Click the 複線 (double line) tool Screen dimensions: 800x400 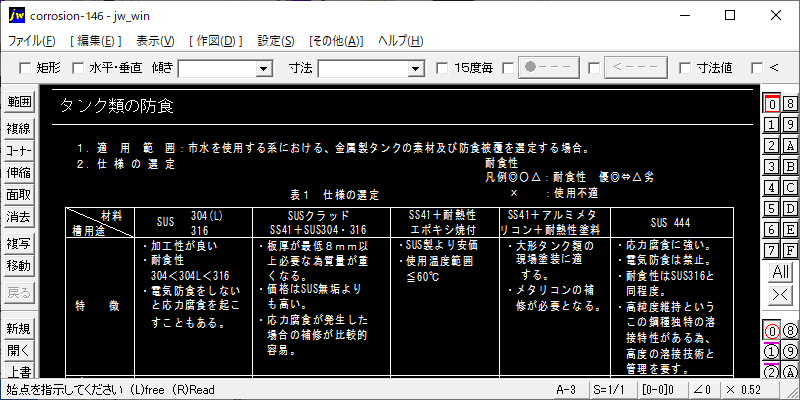(19, 128)
